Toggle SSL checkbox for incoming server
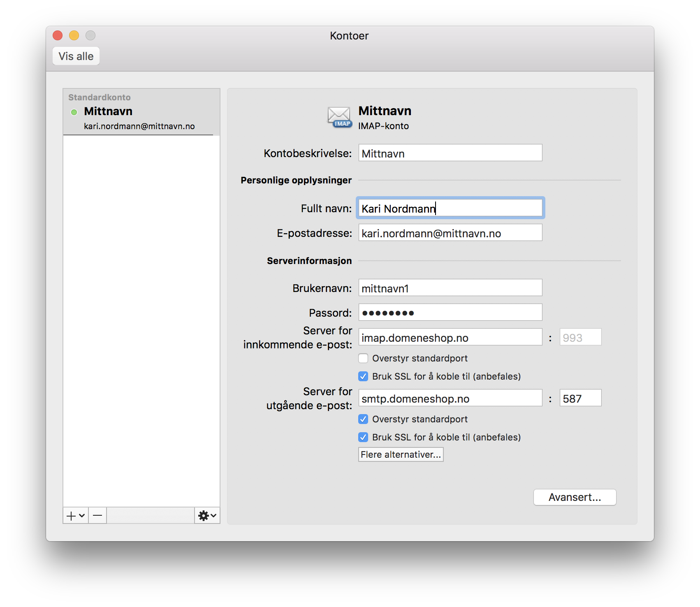Screen dimensions: 700x607 [x=363, y=376]
